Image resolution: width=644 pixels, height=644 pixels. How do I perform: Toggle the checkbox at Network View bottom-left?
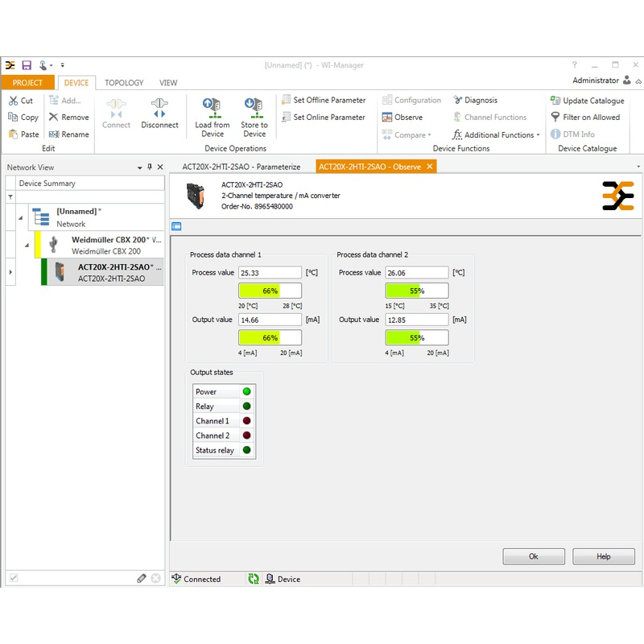tap(14, 578)
